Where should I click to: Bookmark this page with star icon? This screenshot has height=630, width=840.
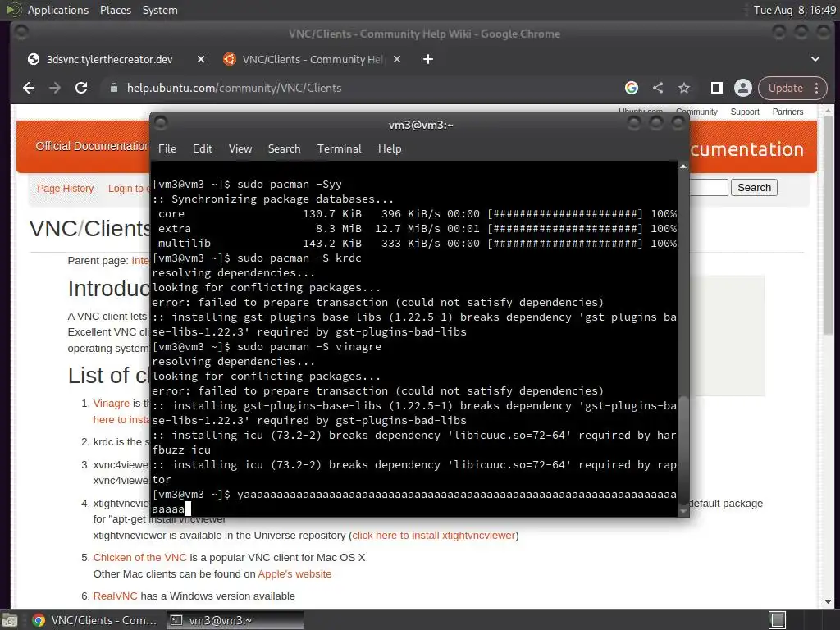[684, 88]
